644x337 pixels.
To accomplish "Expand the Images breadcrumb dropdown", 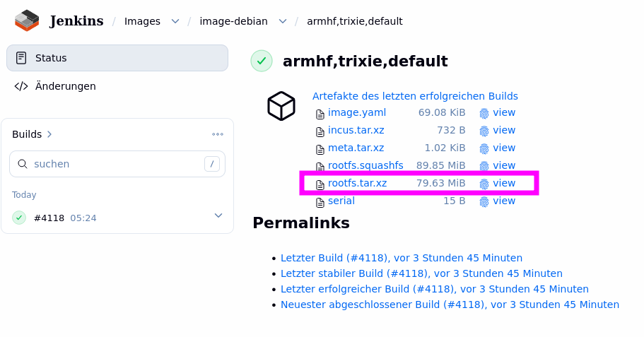I will point(175,21).
